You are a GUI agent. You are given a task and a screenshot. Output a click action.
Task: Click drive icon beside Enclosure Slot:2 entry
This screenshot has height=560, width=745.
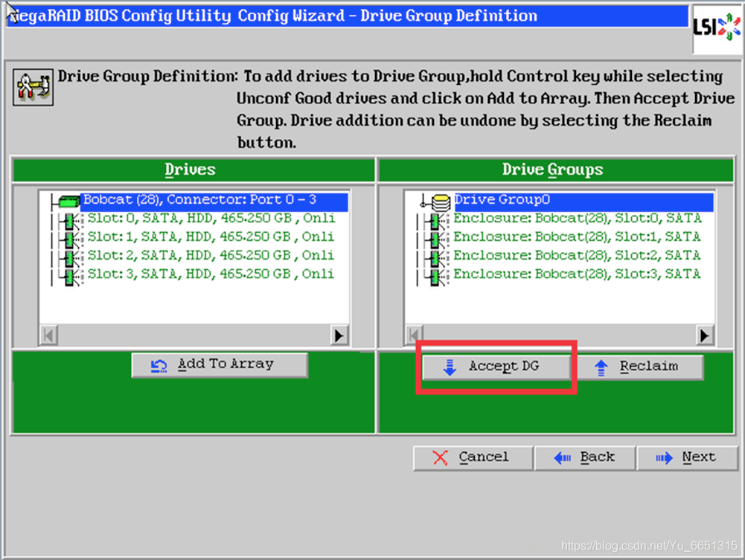pos(437,258)
